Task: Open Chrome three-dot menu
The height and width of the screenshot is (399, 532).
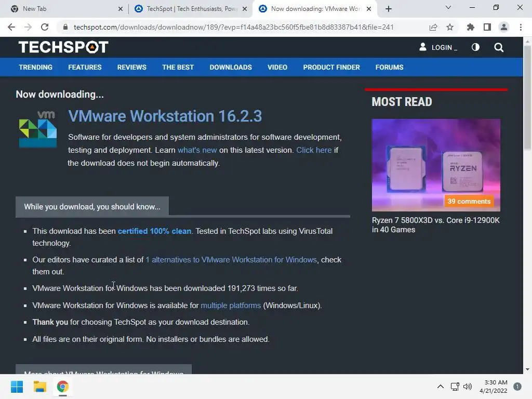Action: click(521, 27)
